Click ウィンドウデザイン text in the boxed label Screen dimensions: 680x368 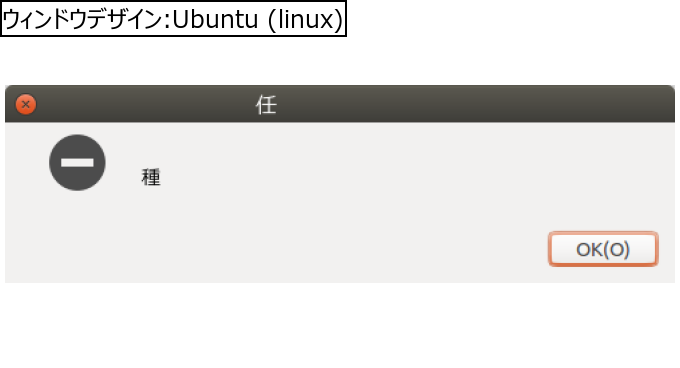coord(82,20)
